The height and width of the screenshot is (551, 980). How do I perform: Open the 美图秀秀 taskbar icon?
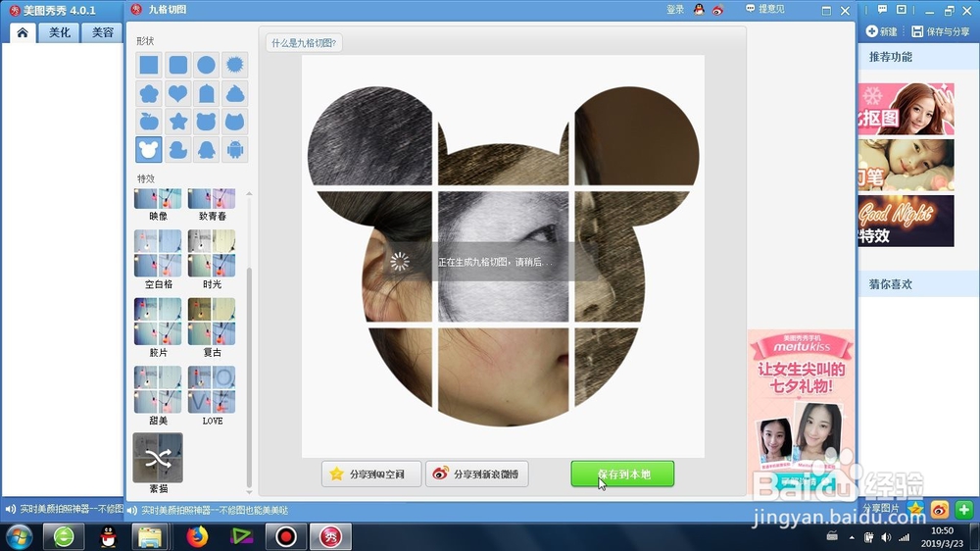[x=330, y=536]
